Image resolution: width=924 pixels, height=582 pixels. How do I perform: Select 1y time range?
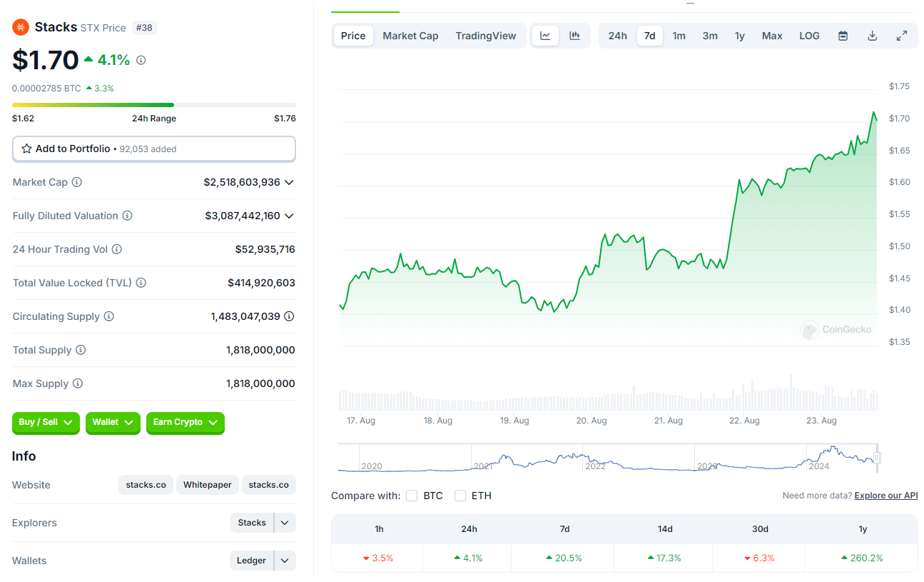pyautogui.click(x=740, y=36)
